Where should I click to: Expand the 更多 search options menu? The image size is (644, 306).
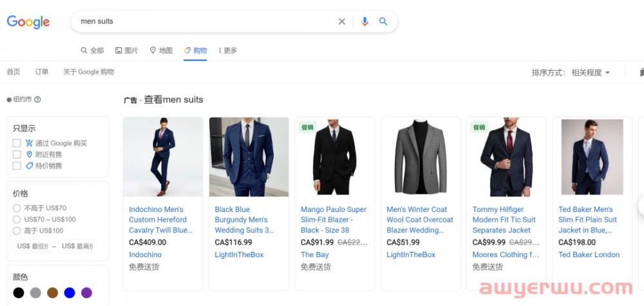click(227, 50)
